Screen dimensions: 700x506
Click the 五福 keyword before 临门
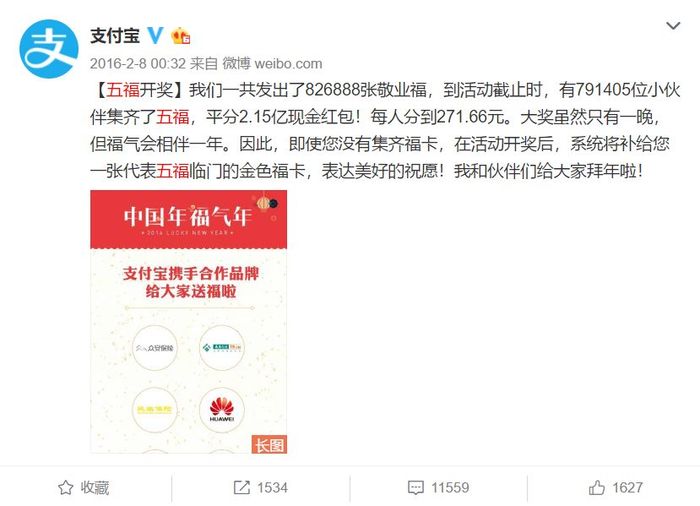(172, 171)
